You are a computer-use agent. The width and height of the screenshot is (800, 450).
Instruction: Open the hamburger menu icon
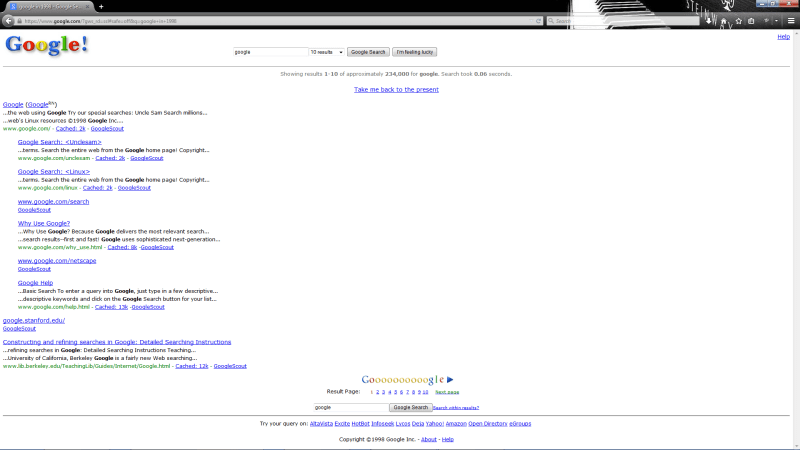click(791, 21)
